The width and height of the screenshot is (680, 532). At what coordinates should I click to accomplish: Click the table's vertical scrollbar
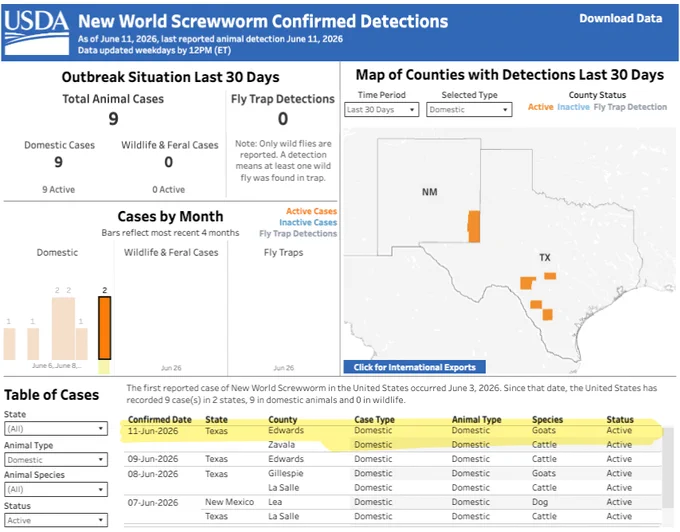tap(668, 468)
